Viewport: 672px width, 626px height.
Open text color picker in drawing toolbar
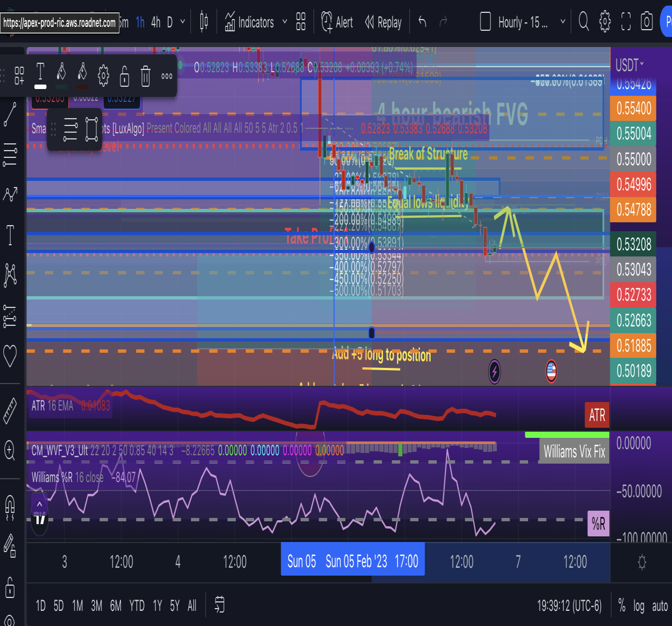click(x=40, y=76)
